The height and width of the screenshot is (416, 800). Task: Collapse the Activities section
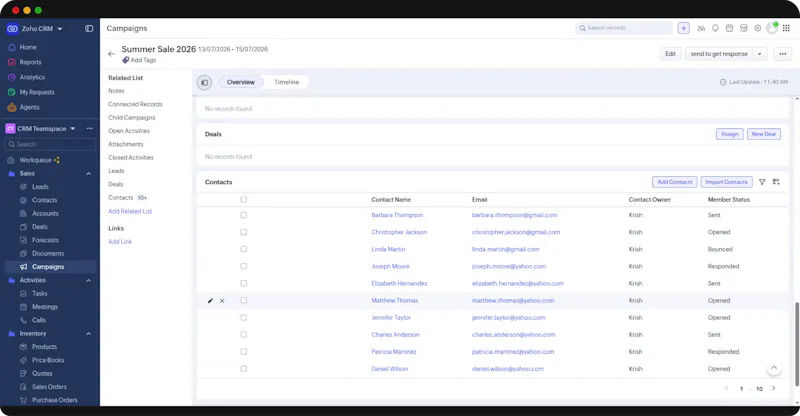point(89,280)
